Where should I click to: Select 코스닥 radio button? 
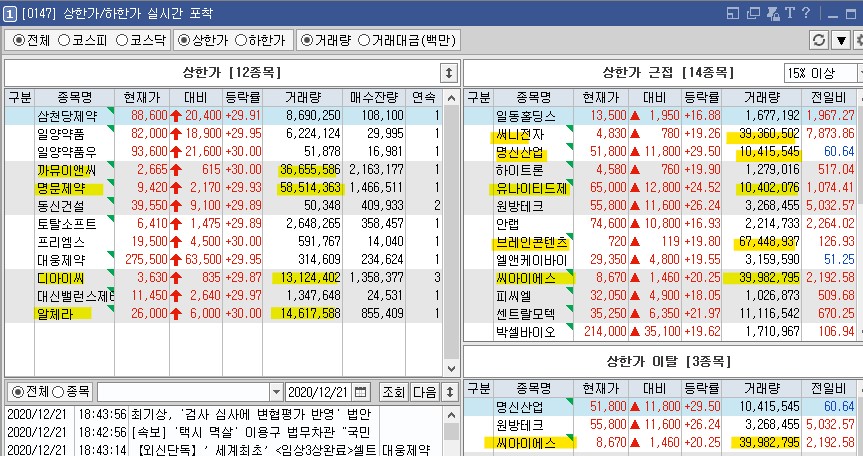coord(122,40)
